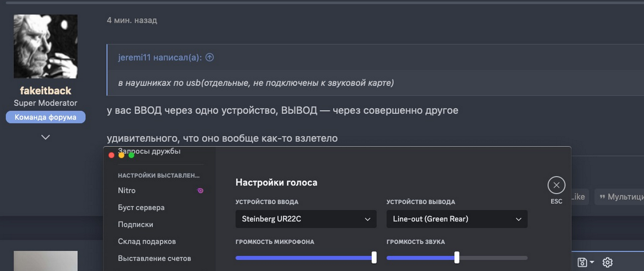Close voice settings with ESC circle button
The width and height of the screenshot is (644, 271).
[556, 185]
